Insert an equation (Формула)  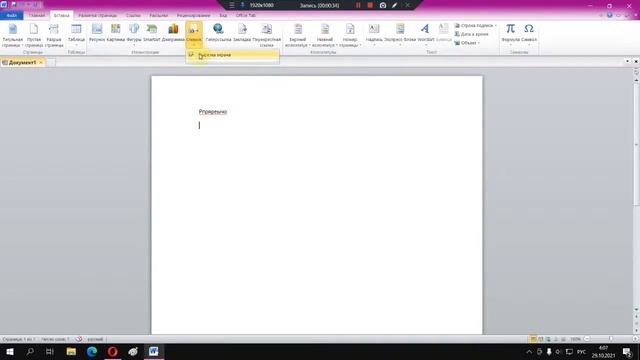point(510,35)
